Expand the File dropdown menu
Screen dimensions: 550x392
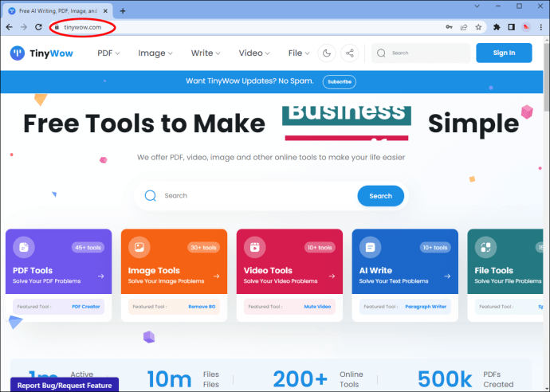299,53
